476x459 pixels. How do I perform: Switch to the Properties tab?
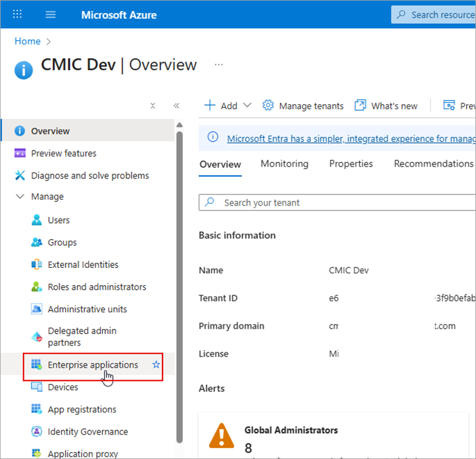pos(351,164)
